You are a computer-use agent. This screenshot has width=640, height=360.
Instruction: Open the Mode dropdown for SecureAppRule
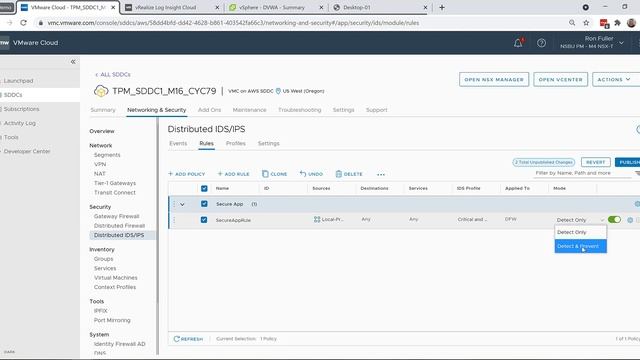coord(580,220)
